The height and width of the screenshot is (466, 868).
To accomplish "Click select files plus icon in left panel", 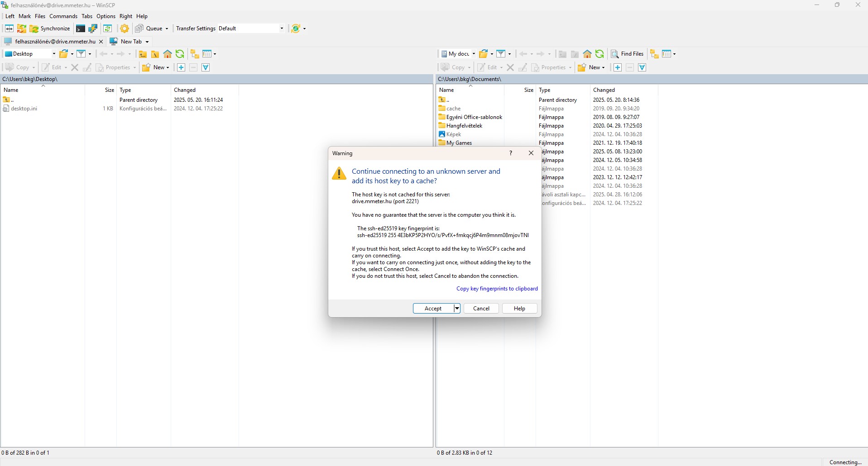I will (x=181, y=67).
